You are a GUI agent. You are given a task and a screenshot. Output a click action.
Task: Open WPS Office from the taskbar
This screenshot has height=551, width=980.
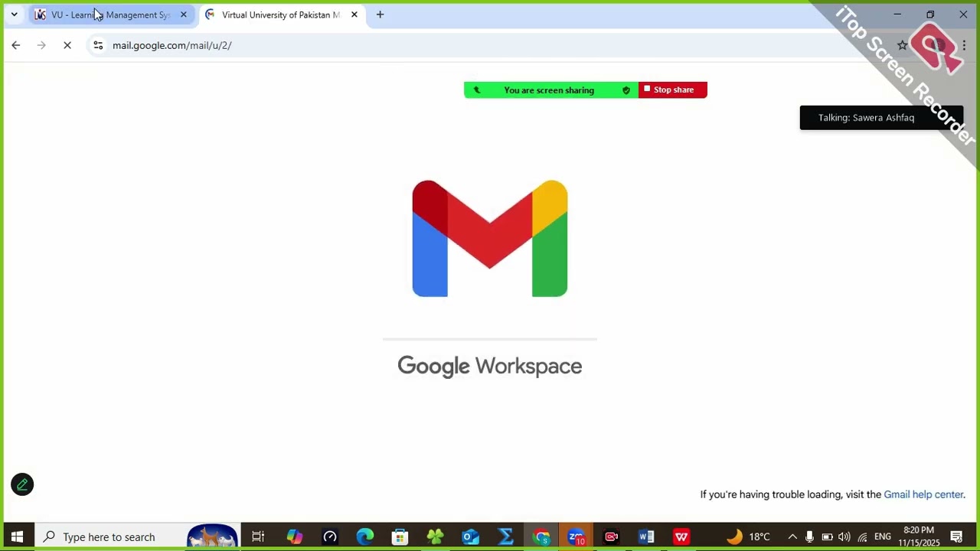pos(681,536)
